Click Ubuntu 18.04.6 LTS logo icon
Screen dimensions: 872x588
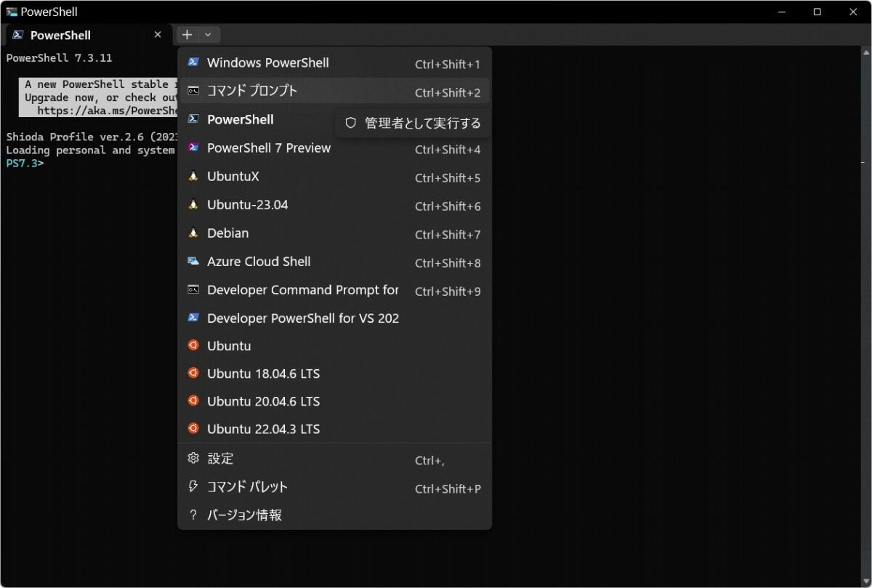(x=193, y=373)
